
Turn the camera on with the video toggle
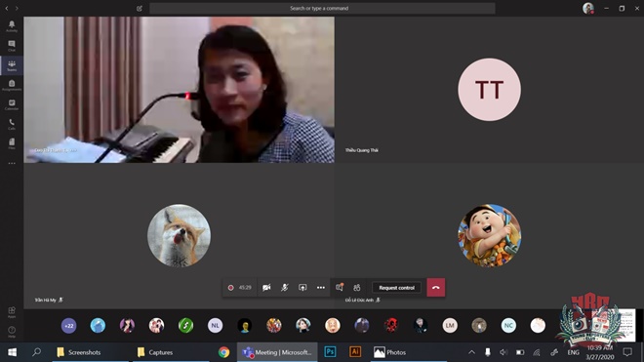tap(266, 288)
